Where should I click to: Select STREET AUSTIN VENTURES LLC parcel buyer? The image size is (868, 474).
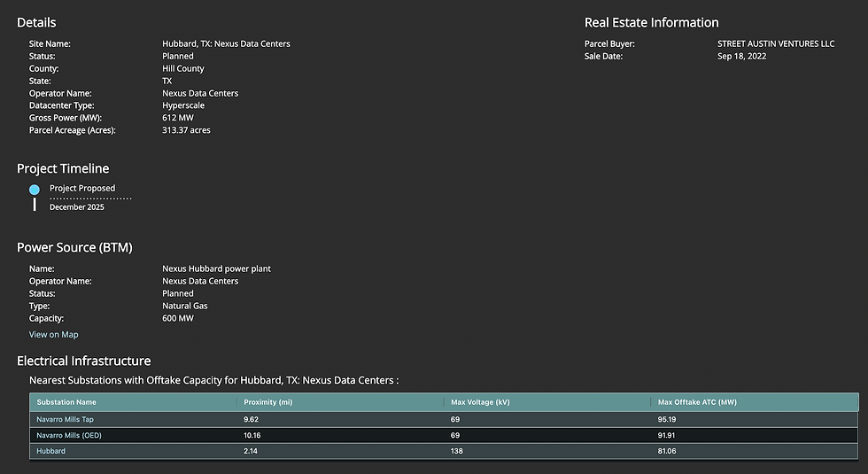pos(776,43)
